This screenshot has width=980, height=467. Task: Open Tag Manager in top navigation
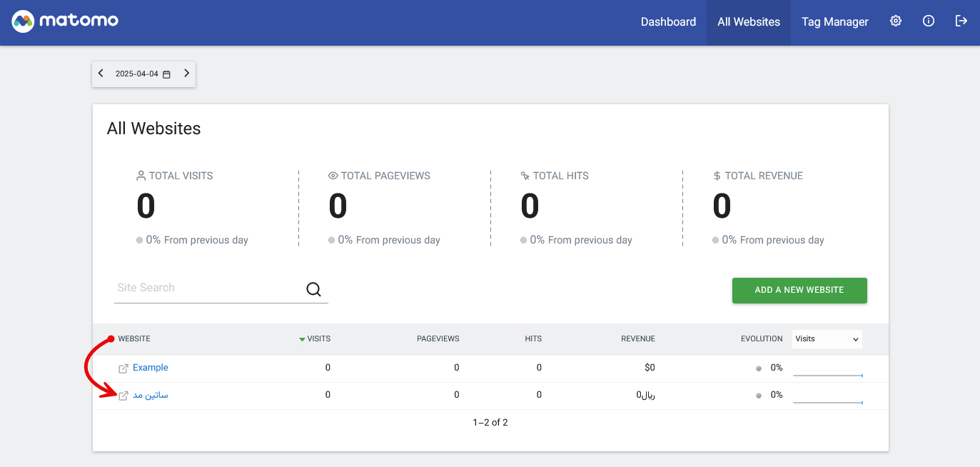coord(835,22)
